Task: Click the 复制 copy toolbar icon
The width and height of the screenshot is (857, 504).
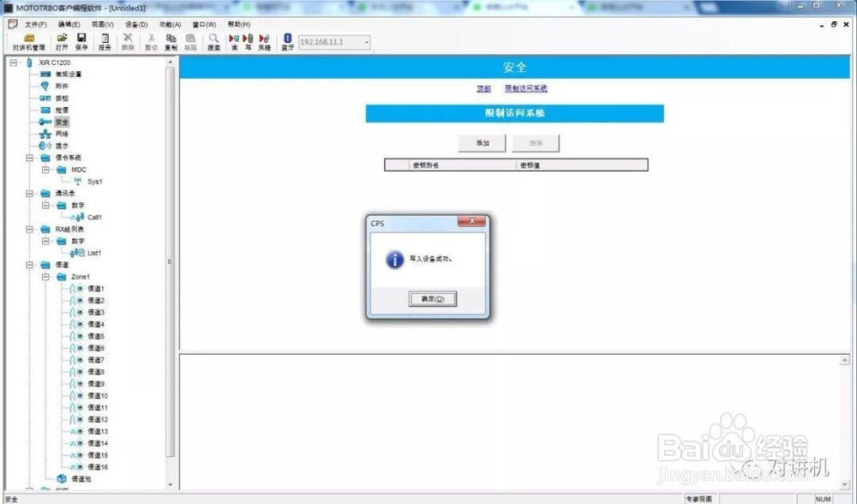Action: (171, 42)
